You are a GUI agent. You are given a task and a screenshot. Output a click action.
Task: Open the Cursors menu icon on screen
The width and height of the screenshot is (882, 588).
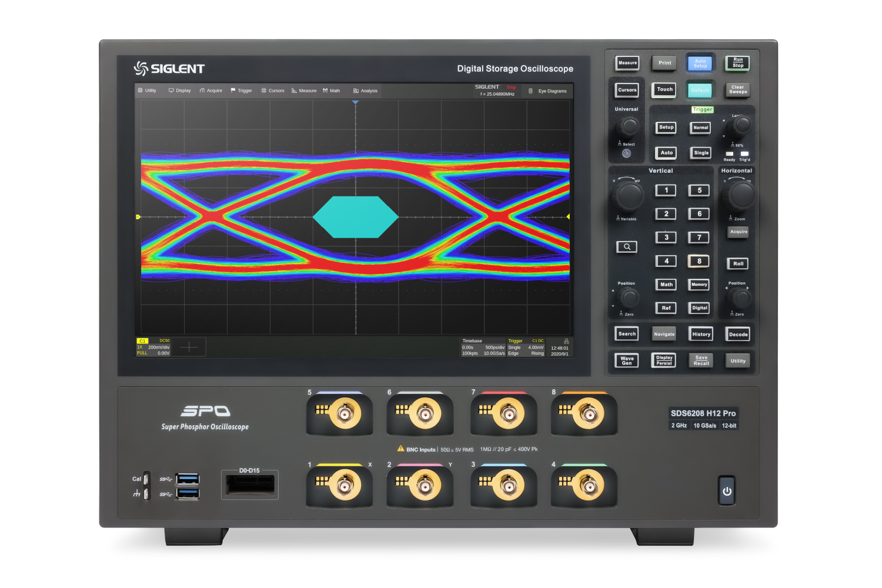pyautogui.click(x=264, y=91)
